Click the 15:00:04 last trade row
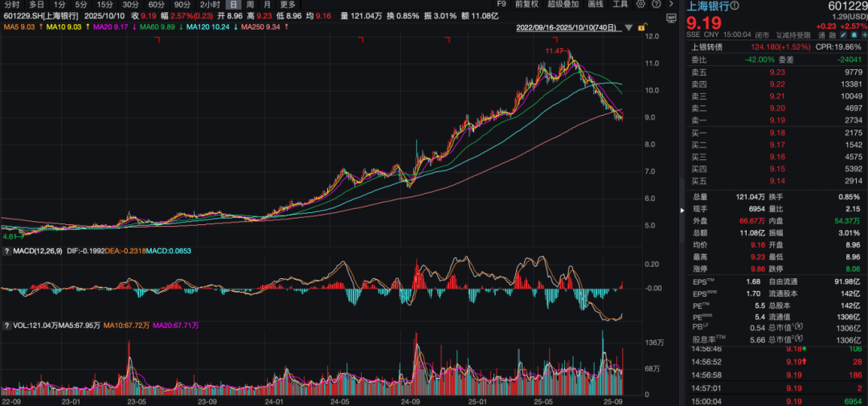The height and width of the screenshot is (406, 868). [x=776, y=401]
